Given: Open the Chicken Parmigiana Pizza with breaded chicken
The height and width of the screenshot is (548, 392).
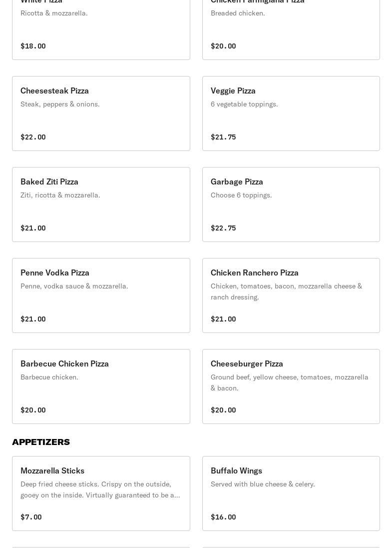Looking at the screenshot, I should [291, 30].
